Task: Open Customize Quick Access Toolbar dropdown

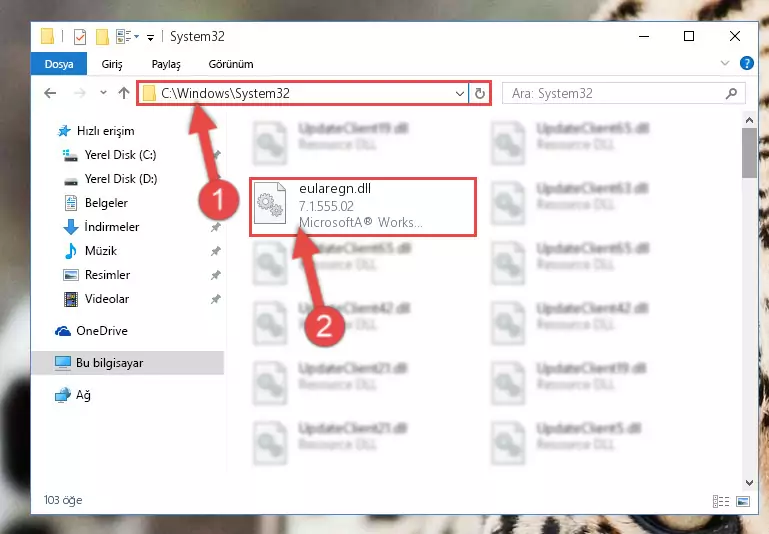Action: pyautogui.click(x=150, y=37)
